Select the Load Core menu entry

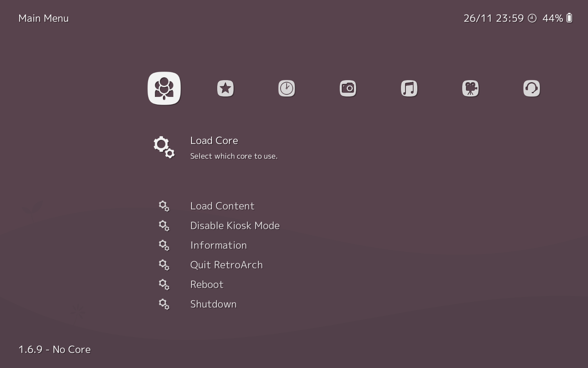(x=214, y=141)
